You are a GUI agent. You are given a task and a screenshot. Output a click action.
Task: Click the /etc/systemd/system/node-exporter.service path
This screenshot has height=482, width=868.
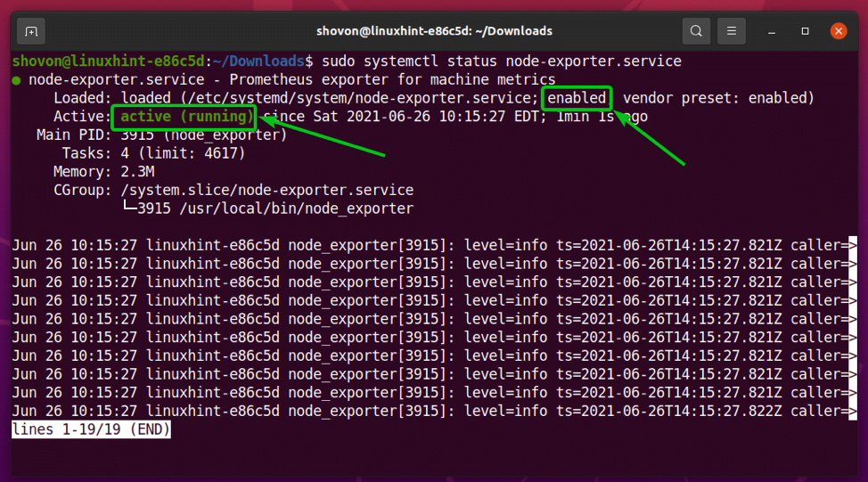click(359, 98)
